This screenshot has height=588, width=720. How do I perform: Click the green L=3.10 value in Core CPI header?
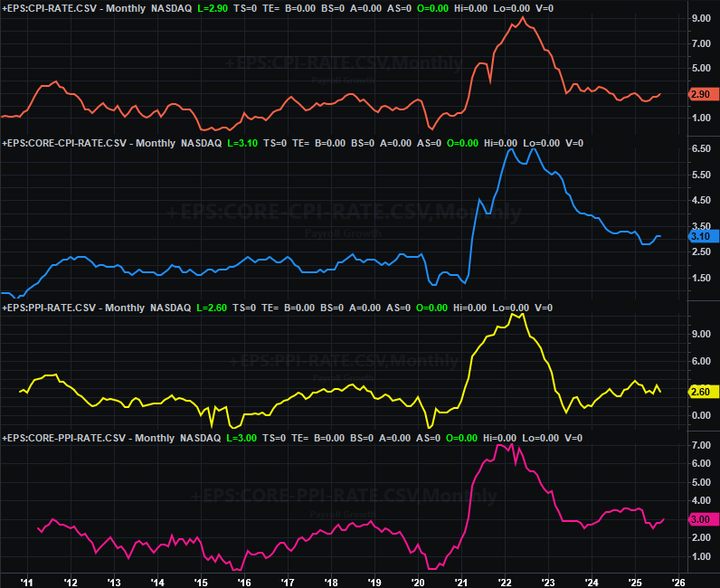click(243, 143)
